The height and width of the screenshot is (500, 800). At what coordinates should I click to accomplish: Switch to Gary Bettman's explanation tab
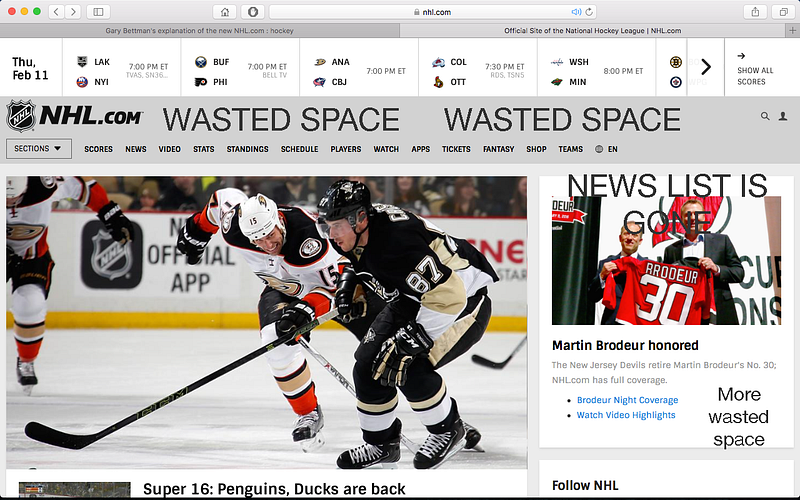point(199,31)
